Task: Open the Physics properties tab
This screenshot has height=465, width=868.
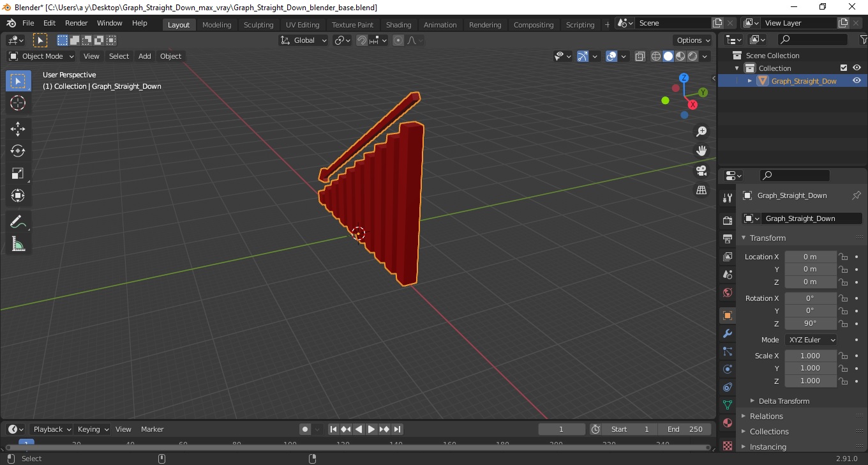Action: click(728, 369)
